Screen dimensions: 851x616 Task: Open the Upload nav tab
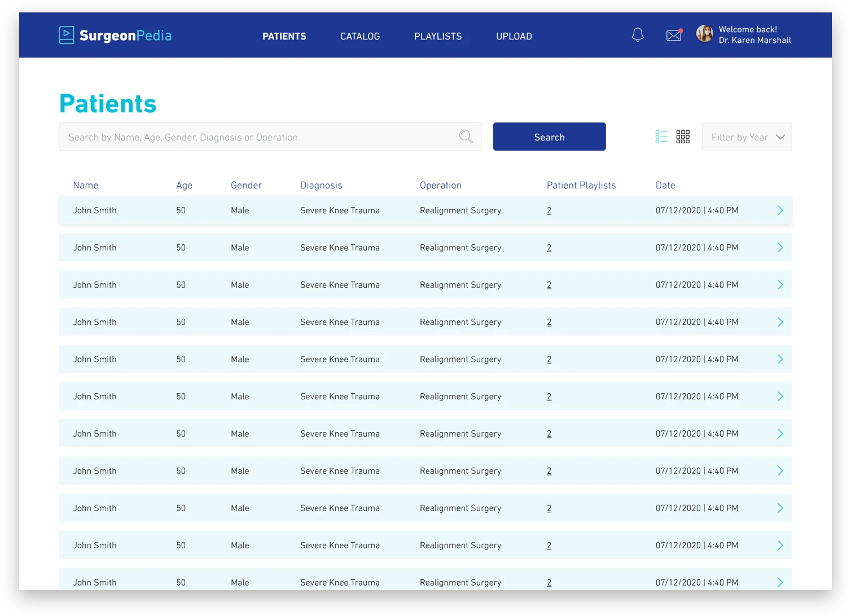[x=514, y=36]
